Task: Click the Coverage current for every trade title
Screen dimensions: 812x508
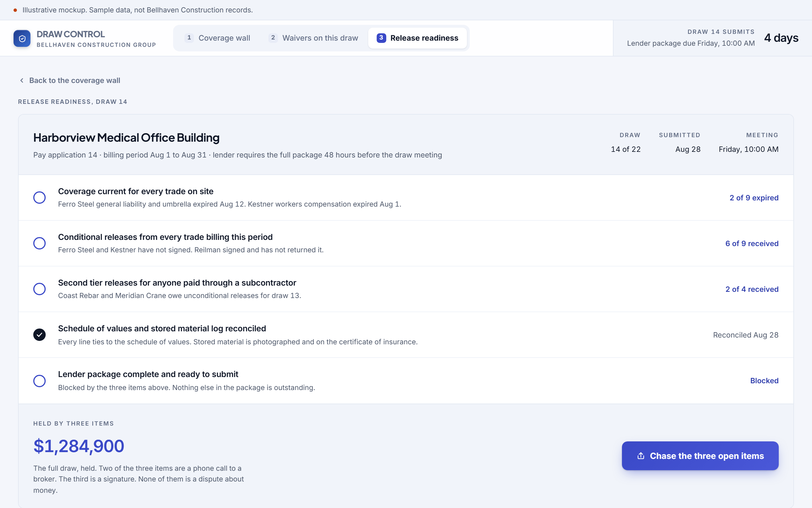Action: [x=136, y=191]
